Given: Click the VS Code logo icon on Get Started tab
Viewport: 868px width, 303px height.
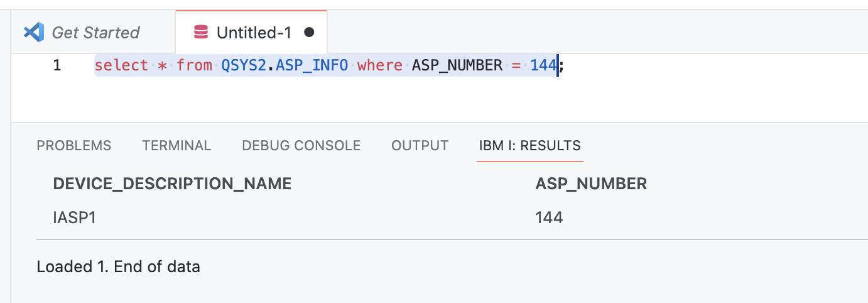Looking at the screenshot, I should pos(33,32).
